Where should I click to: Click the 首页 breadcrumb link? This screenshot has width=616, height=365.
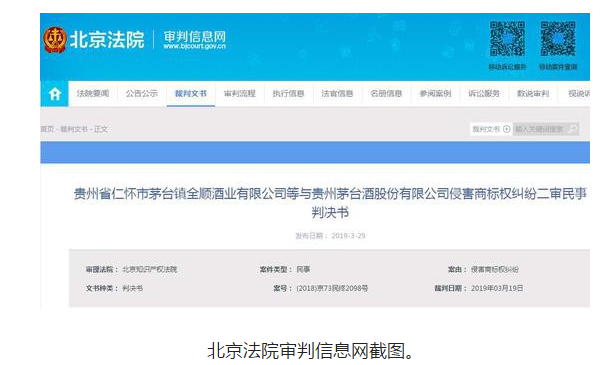pos(47,129)
